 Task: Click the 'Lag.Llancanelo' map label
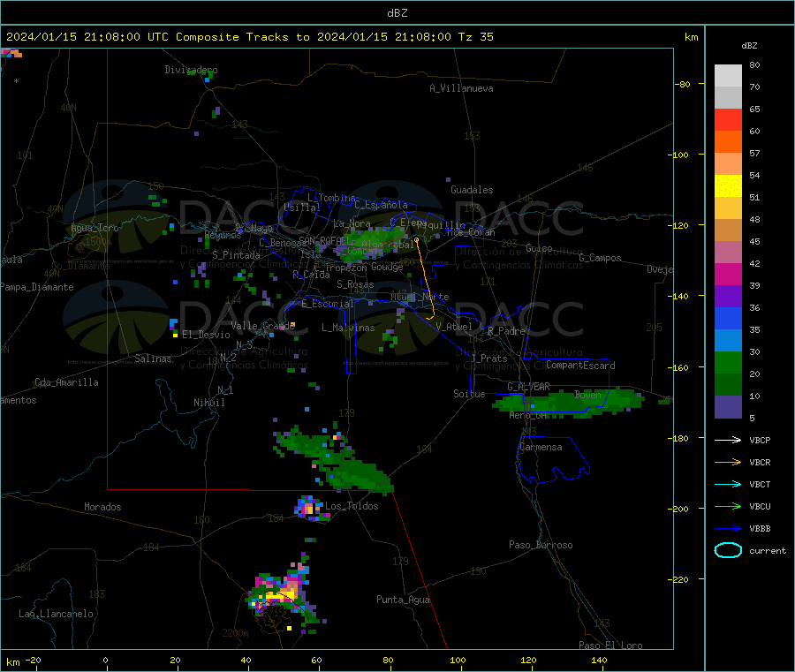tap(56, 614)
